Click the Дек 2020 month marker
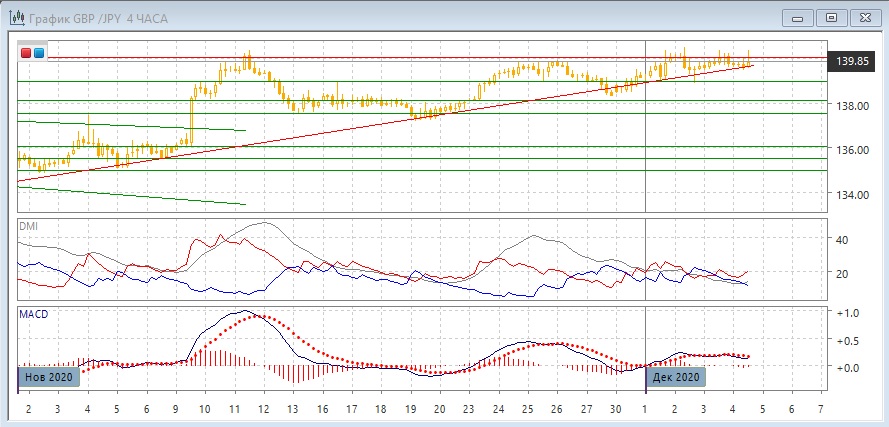 point(676,377)
